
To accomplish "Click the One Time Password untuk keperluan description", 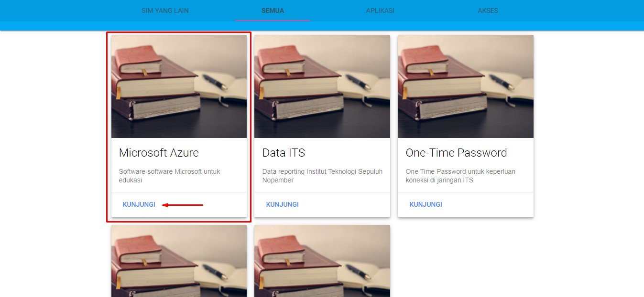I will (460, 176).
